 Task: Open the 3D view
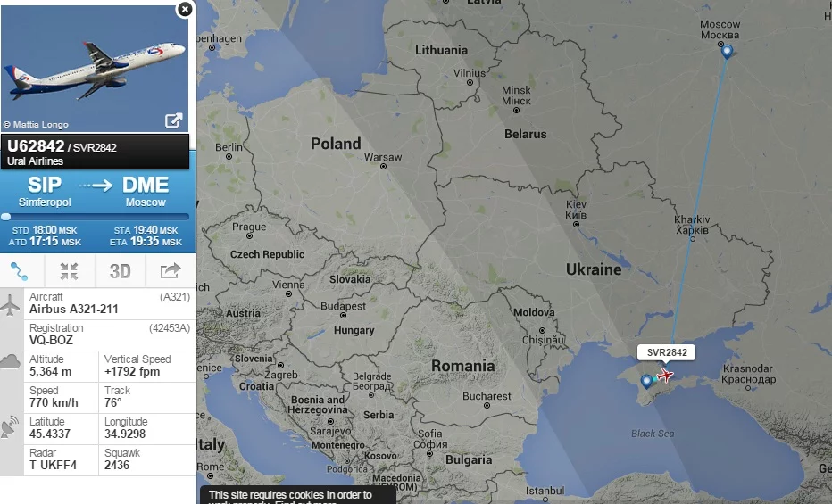click(120, 271)
